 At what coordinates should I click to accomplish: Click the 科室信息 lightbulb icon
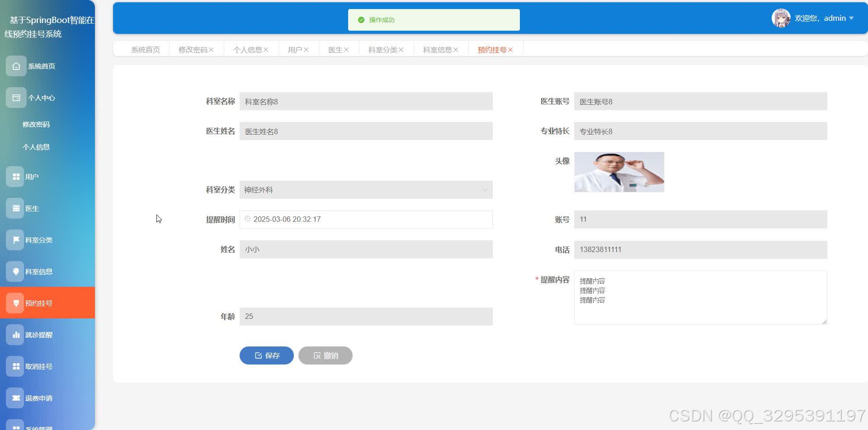click(15, 271)
